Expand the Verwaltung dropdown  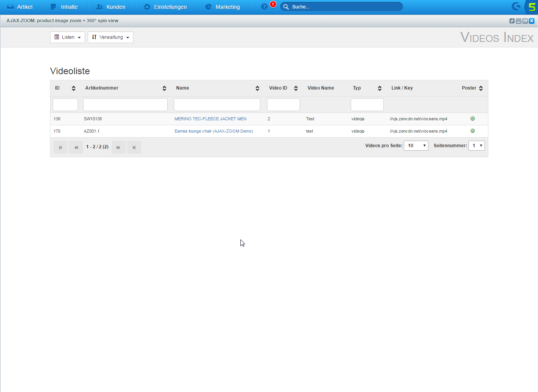(x=110, y=37)
